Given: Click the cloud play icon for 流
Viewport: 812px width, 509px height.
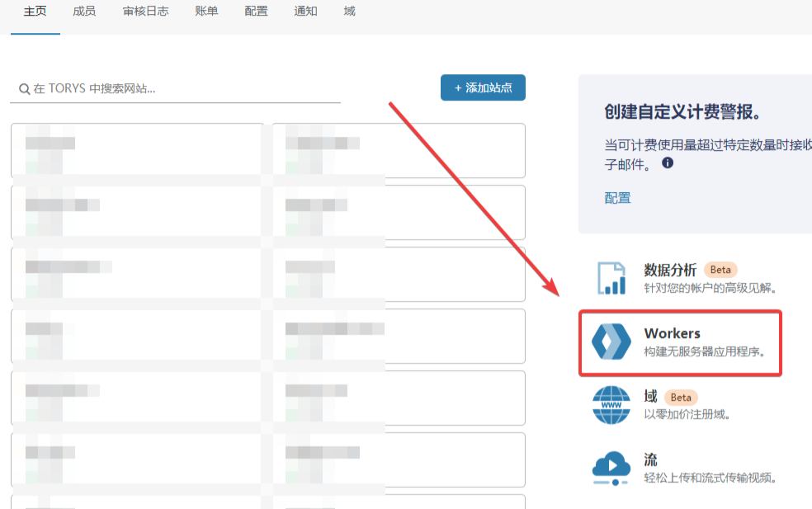Looking at the screenshot, I should coord(611,468).
